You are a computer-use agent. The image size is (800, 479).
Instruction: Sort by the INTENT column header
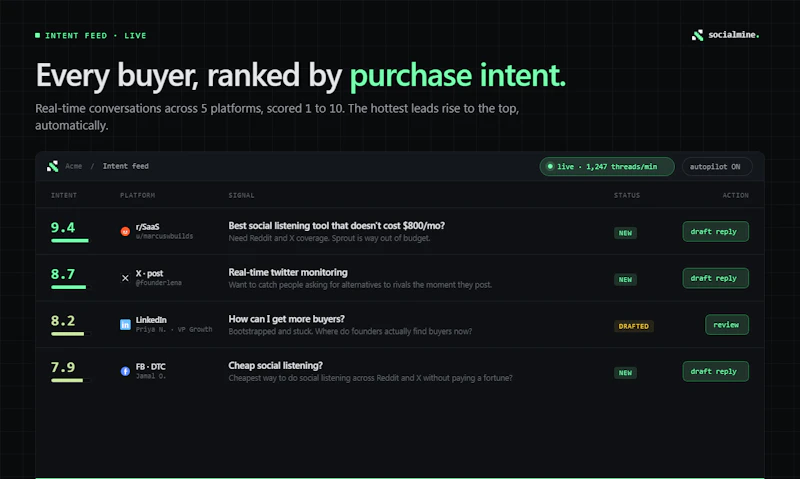pyautogui.click(x=64, y=195)
